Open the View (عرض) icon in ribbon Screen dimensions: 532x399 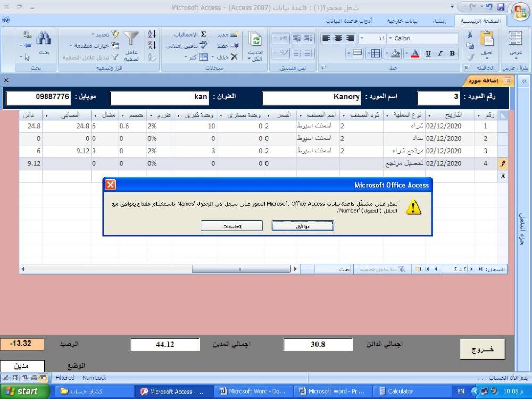(x=516, y=39)
